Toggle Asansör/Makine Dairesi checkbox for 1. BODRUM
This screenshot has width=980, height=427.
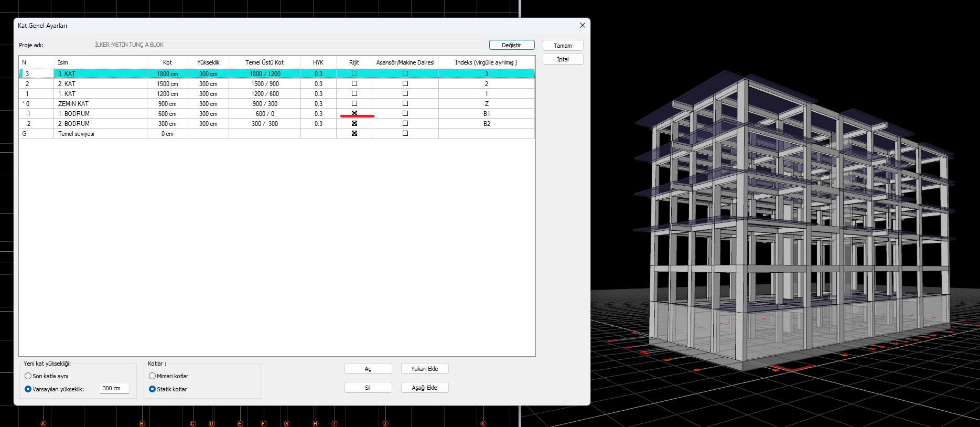(x=405, y=113)
